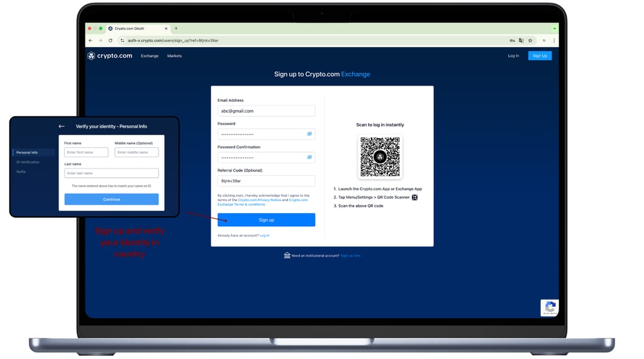
Task: Click into the Password Confirmation field
Action: (266, 158)
